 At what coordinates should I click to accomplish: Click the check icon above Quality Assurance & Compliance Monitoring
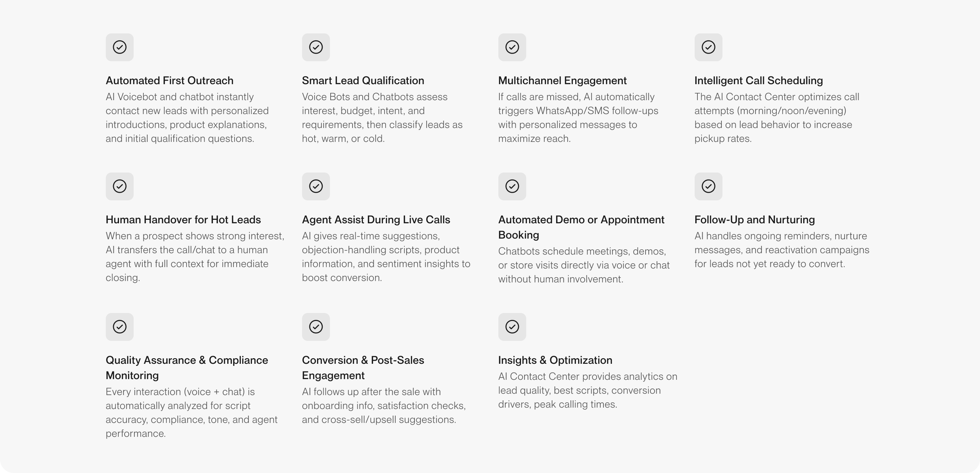pyautogui.click(x=119, y=327)
